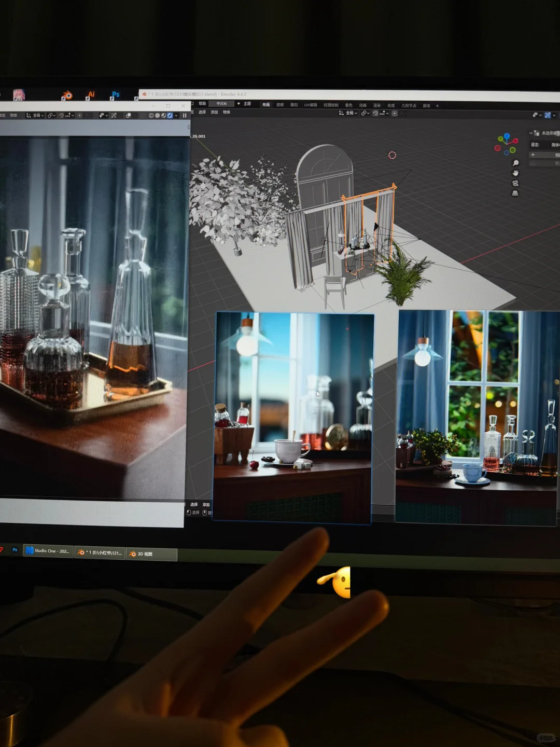The width and height of the screenshot is (560, 747).
Task: Toggle snapping magnet in render window
Action: pyautogui.click(x=61, y=115)
